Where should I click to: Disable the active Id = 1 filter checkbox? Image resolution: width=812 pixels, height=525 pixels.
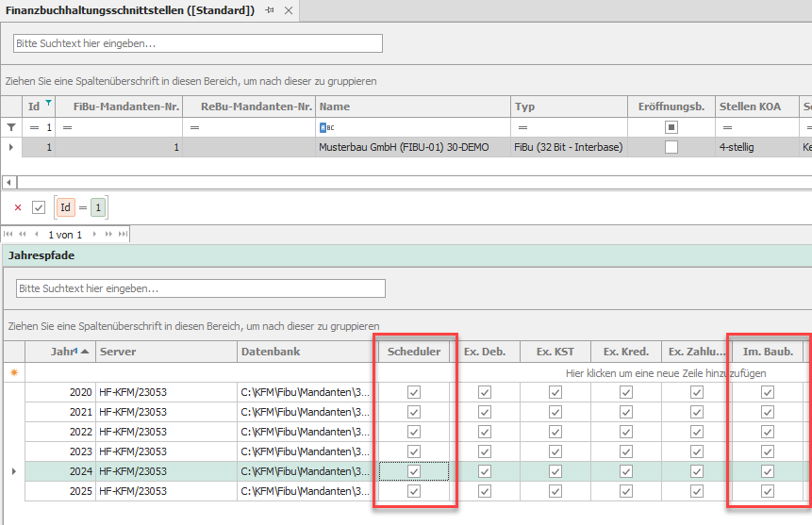click(x=39, y=207)
